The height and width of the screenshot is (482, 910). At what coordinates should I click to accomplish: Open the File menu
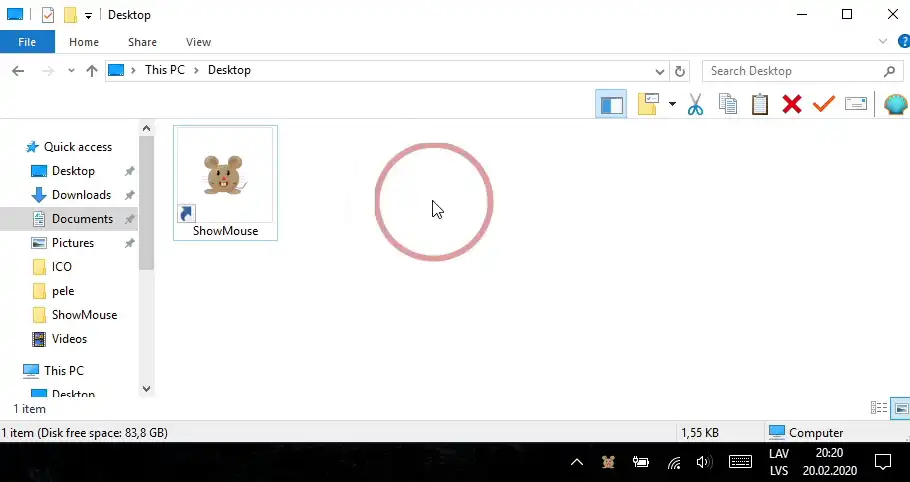[x=27, y=42]
